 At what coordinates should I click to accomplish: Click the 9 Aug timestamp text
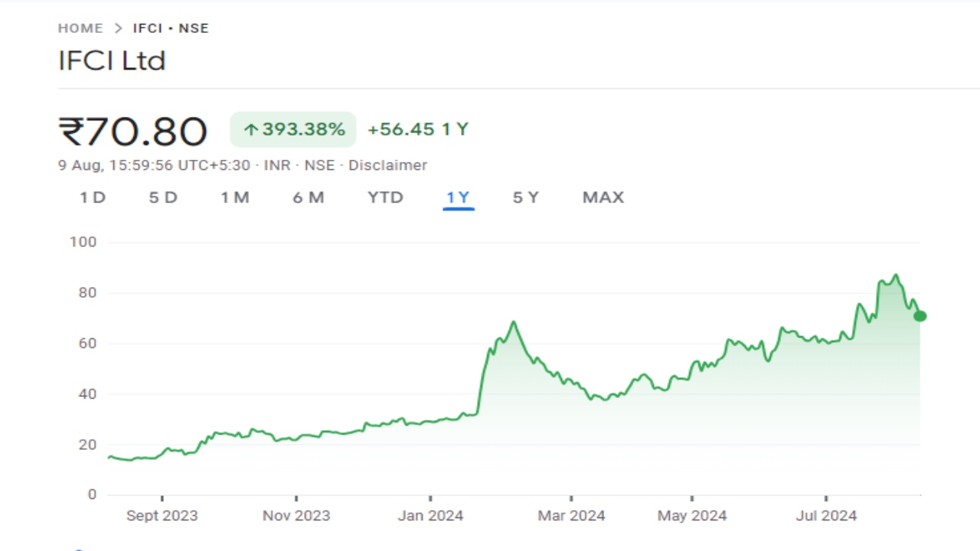[x=156, y=165]
